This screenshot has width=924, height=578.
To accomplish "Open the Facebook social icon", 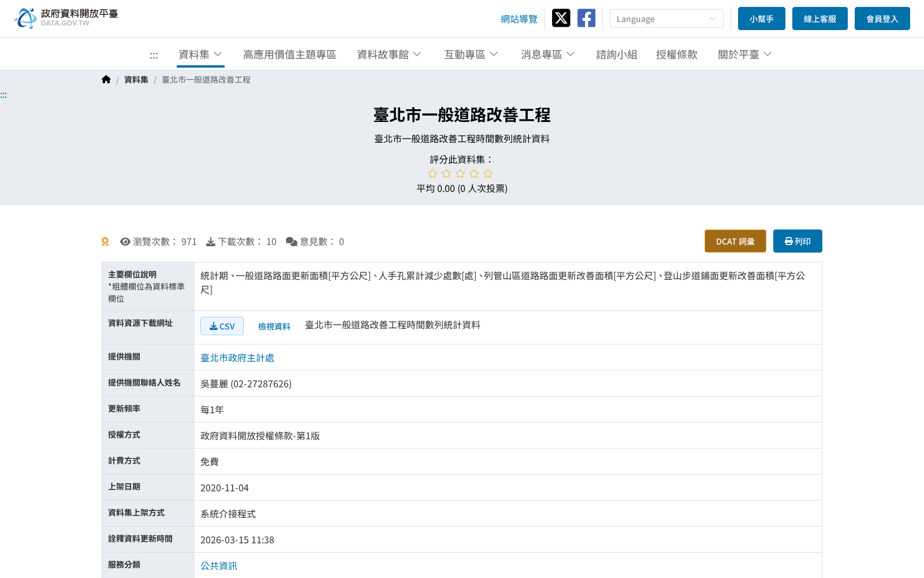I will pos(586,18).
